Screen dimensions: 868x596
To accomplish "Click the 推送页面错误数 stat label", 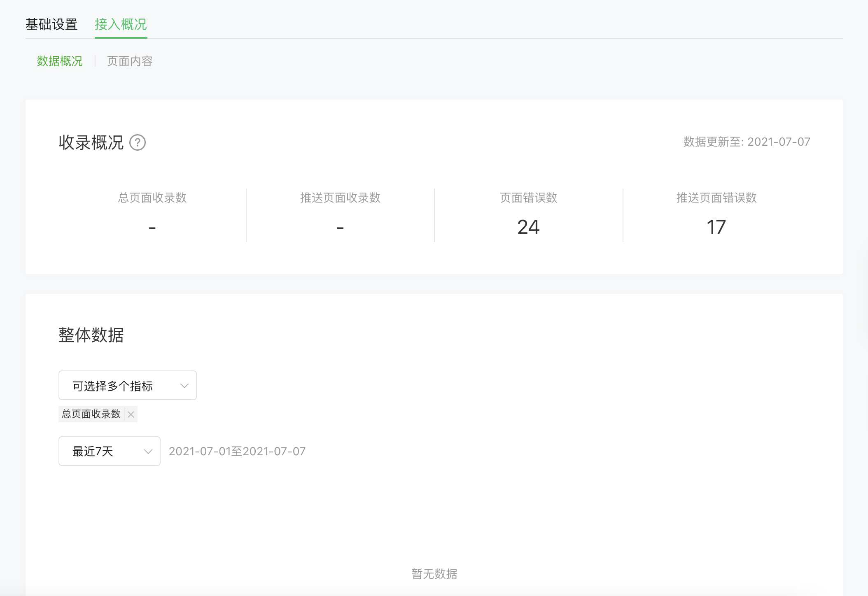I will [x=716, y=198].
